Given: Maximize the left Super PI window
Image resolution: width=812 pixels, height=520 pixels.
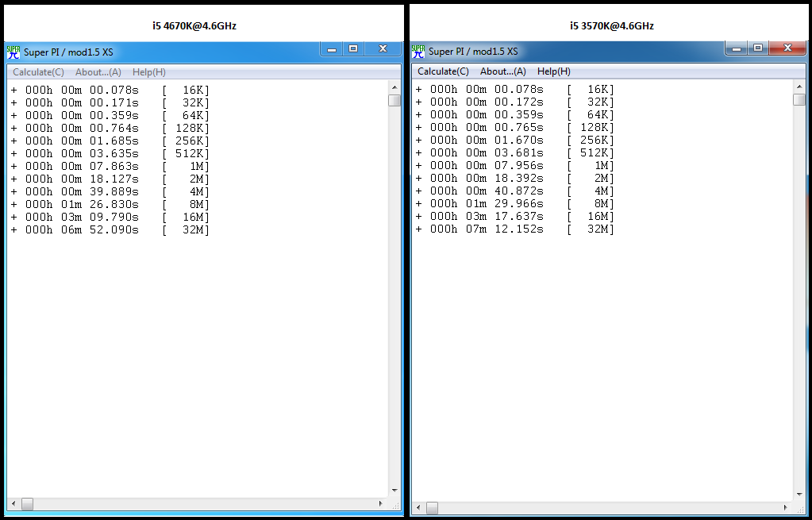Looking at the screenshot, I should tap(353, 49).
